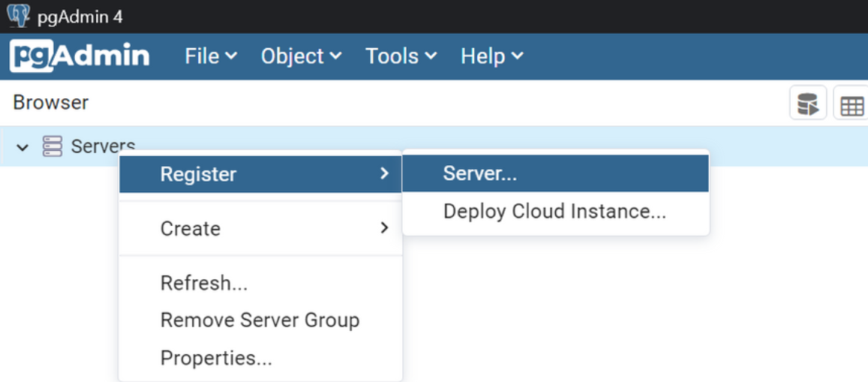Screen dimensions: 868x382
Task: Open the Query Tool icon in Browser toolbar
Action: (808, 103)
